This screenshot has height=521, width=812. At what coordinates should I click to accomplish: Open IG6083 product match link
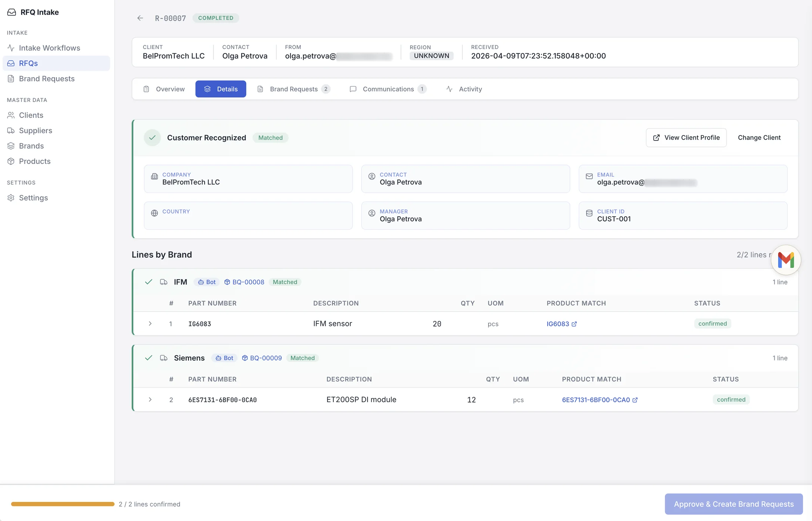(x=562, y=324)
